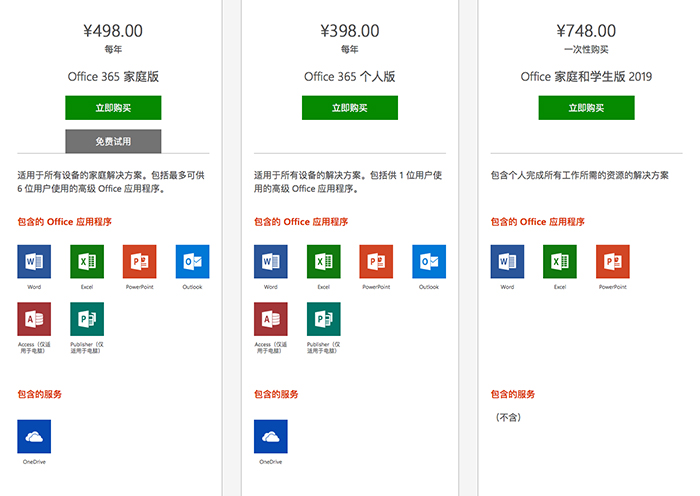This screenshot has width=700, height=496.
Task: Click Access icon in Office 365 家庭版 column
Action: (x=34, y=319)
